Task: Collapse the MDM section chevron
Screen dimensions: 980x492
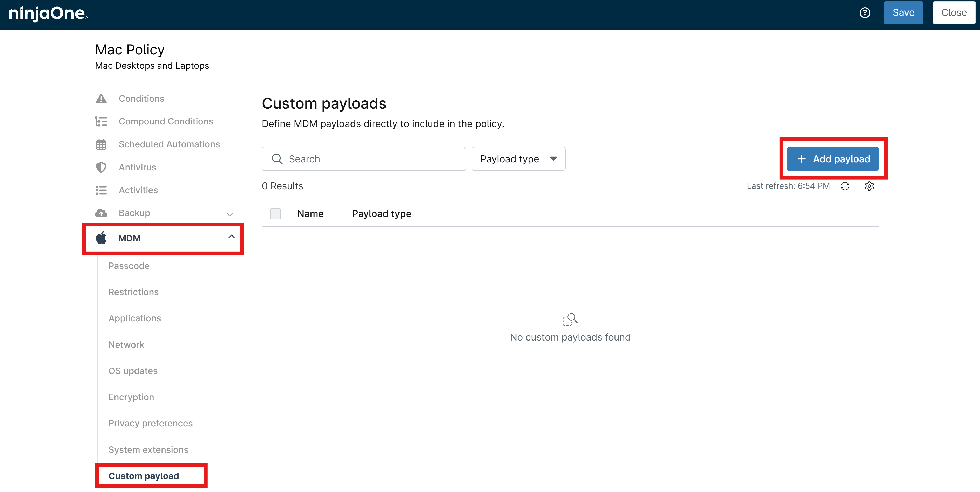Action: click(231, 237)
